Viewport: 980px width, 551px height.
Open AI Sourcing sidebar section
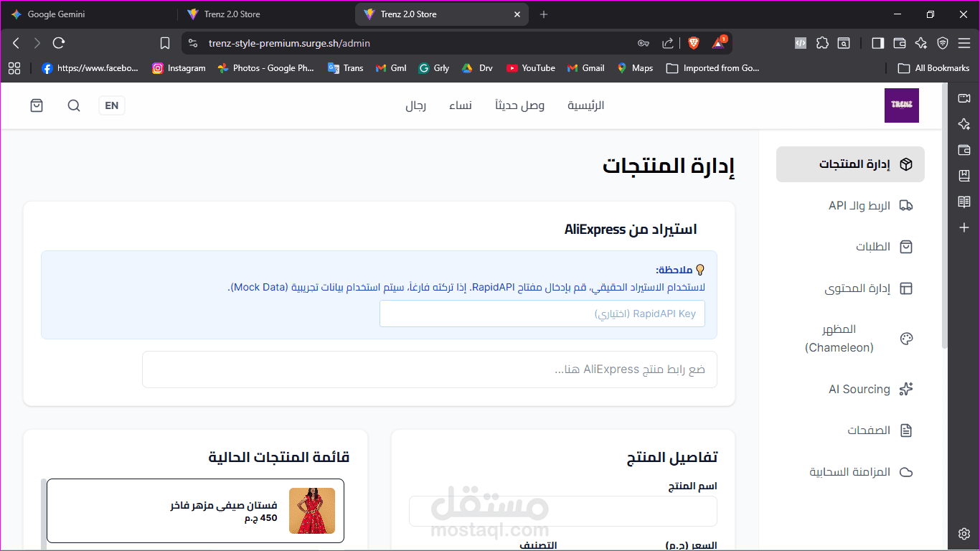[x=850, y=389]
